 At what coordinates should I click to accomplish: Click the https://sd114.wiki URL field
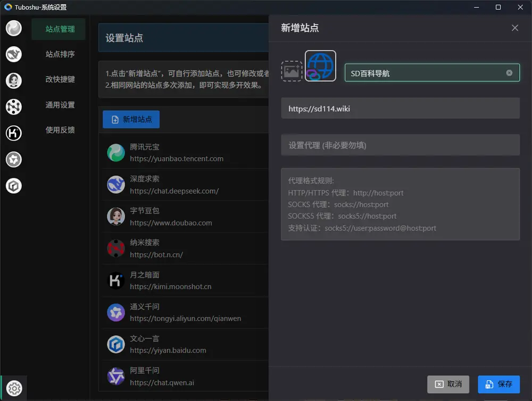tap(400, 109)
